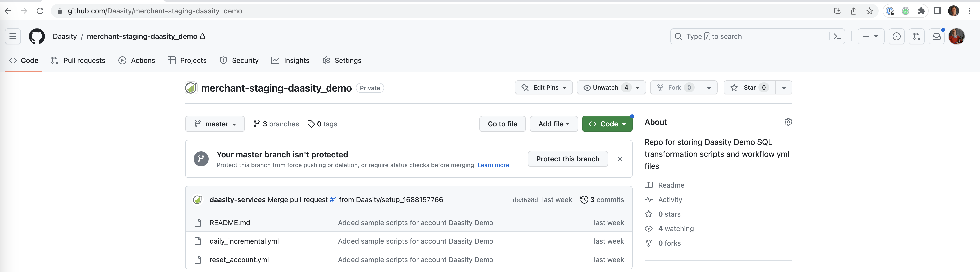
Task: Open the Insights tab
Action: click(x=290, y=60)
